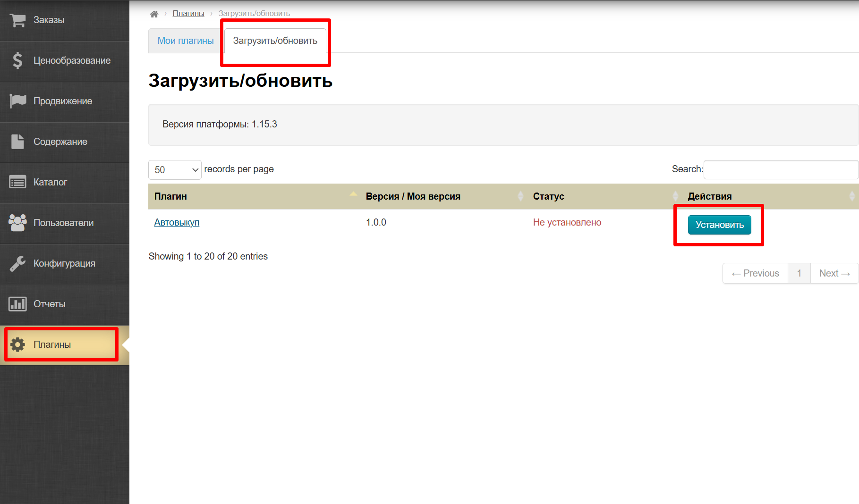Click the bar chart Reports icon
859x504 pixels.
tap(18, 304)
